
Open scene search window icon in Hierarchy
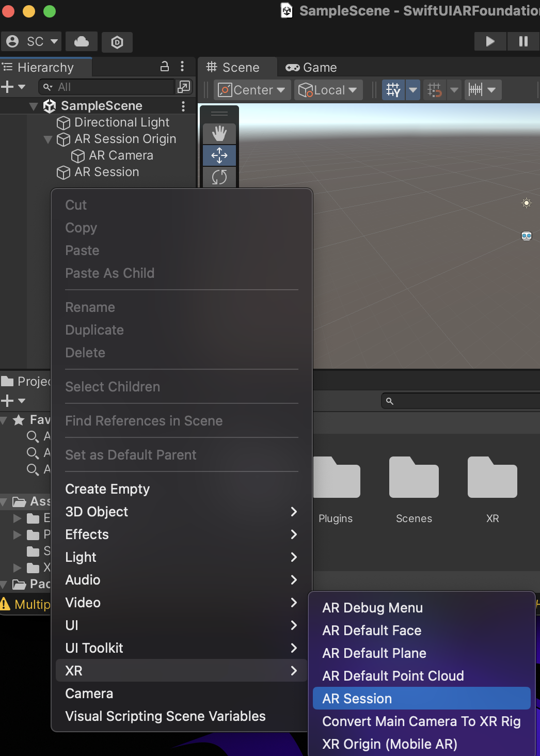184,87
